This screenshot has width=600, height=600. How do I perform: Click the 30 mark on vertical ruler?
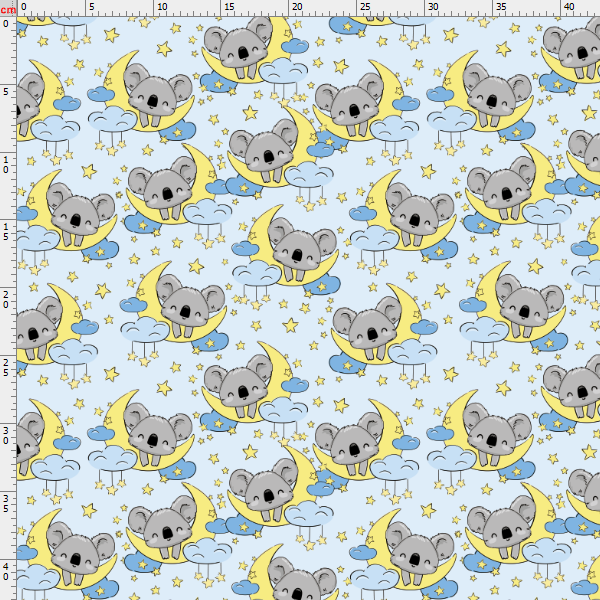6,436
